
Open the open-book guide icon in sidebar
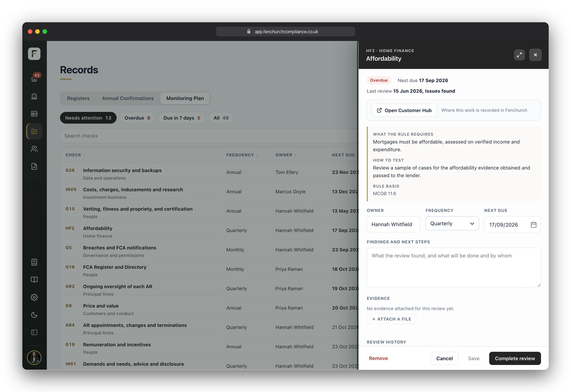tap(34, 279)
